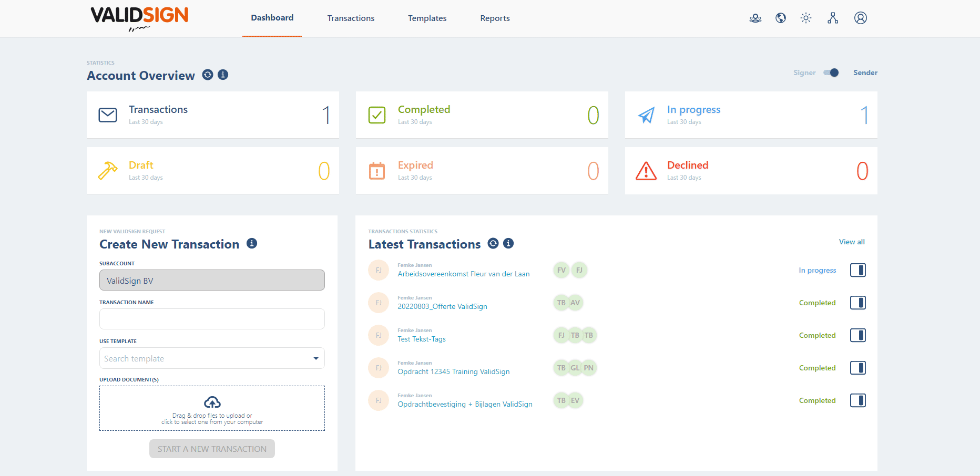Switch view to Sender label
Viewport: 980px width, 476px height.
click(865, 73)
